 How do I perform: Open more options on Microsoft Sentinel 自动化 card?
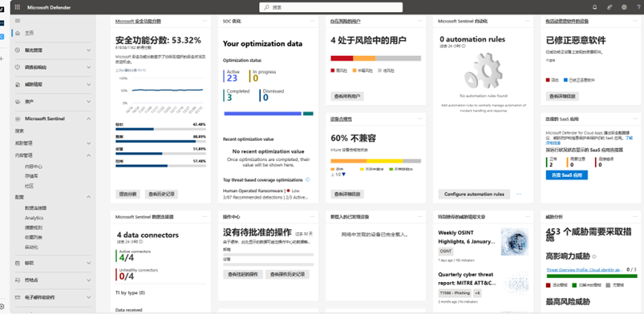pos(527,21)
